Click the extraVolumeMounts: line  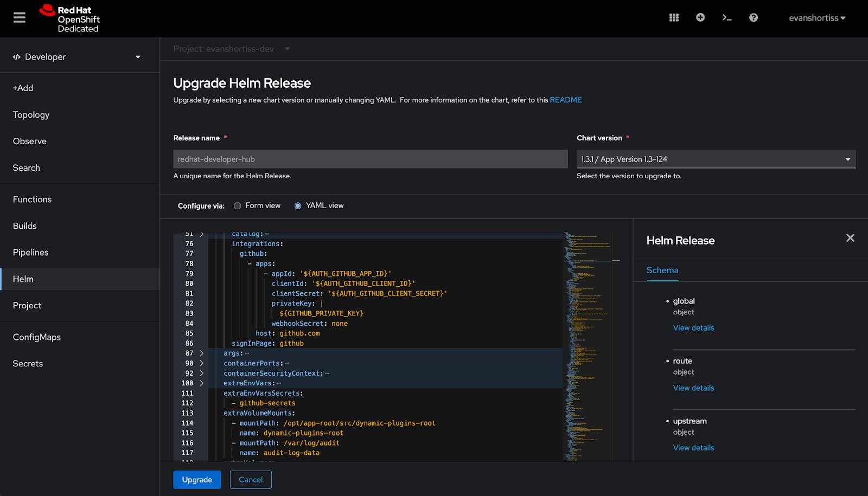click(259, 413)
